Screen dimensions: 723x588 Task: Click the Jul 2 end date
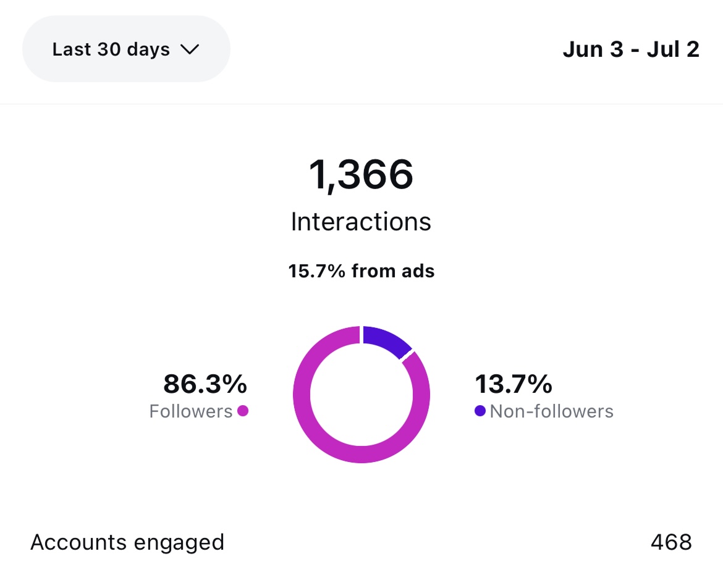coord(673,49)
